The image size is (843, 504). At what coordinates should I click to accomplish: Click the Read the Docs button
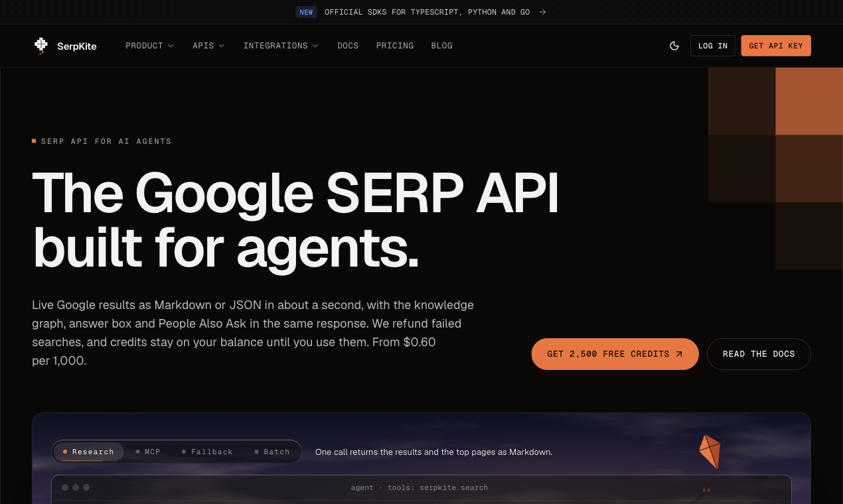[759, 354]
